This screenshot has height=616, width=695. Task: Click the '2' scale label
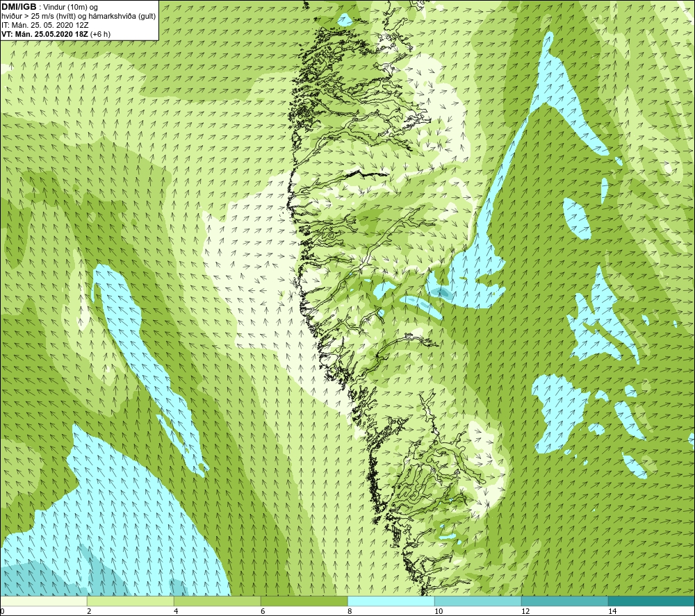tap(89, 611)
